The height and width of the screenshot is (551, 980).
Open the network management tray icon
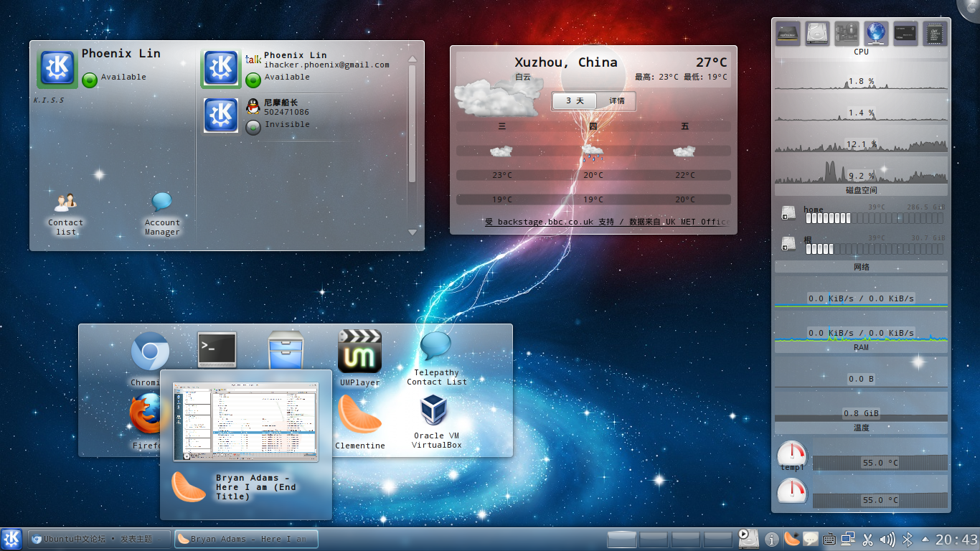point(848,539)
